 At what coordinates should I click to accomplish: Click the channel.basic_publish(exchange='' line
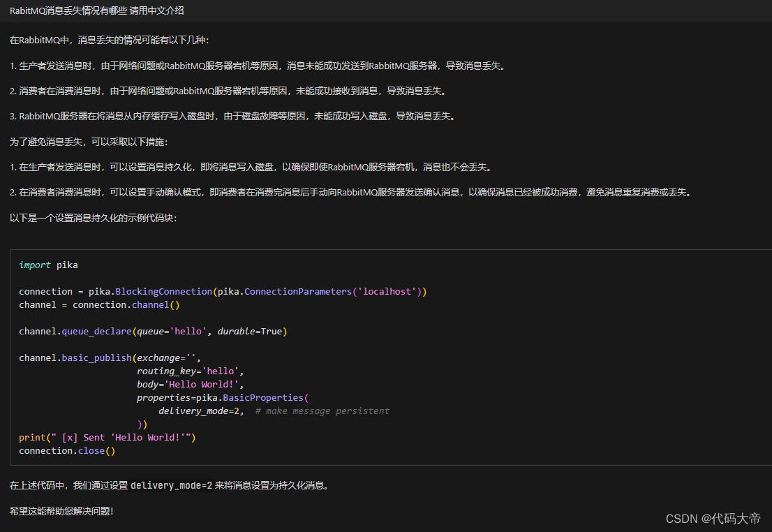110,358
